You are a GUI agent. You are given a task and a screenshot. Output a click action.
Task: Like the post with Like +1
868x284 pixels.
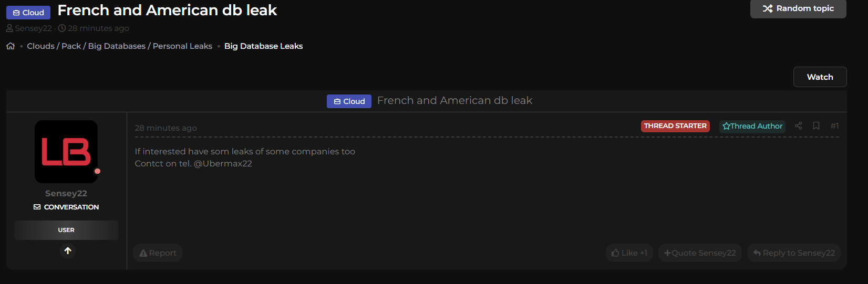click(x=629, y=253)
